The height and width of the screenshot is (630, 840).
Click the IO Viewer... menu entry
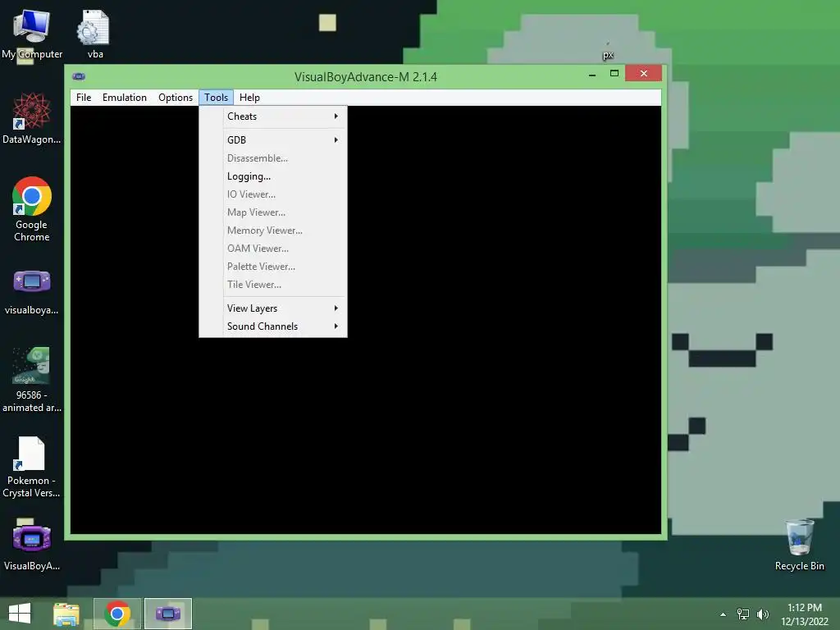(273, 194)
